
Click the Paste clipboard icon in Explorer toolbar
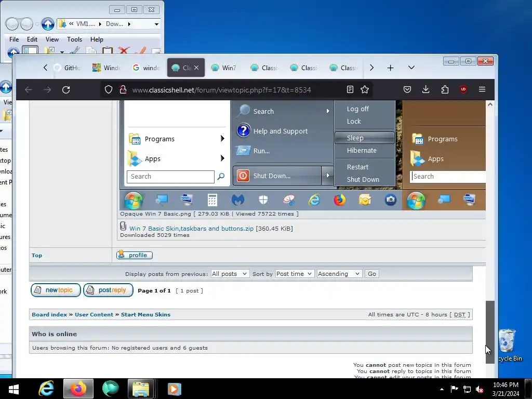pos(108,51)
